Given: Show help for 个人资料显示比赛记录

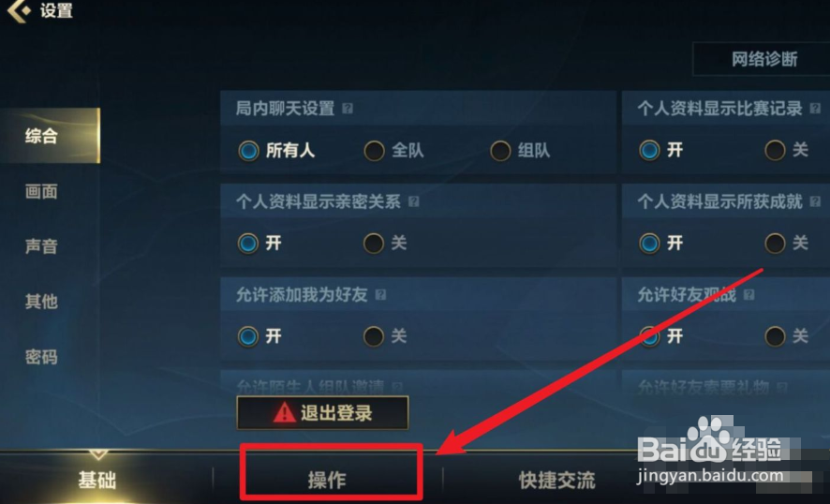Looking at the screenshot, I should coord(815,109).
